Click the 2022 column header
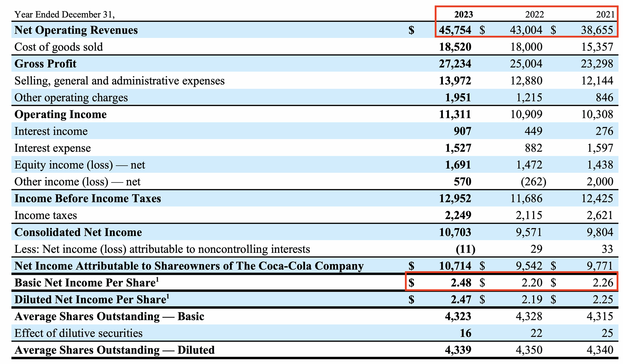The height and width of the screenshot is (364, 623). 534,15
